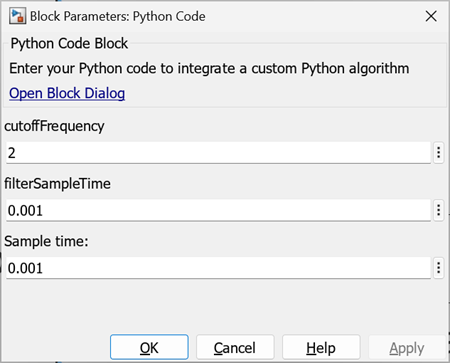
Task: Click the Simulink block icon in title bar
Action: (17, 16)
